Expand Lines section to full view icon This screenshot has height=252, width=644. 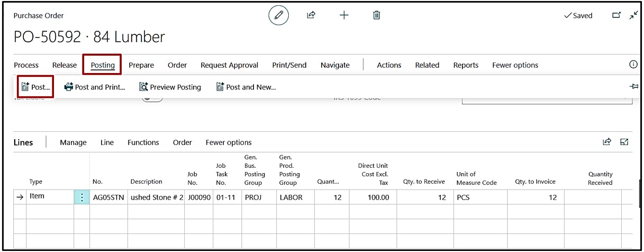tap(624, 142)
